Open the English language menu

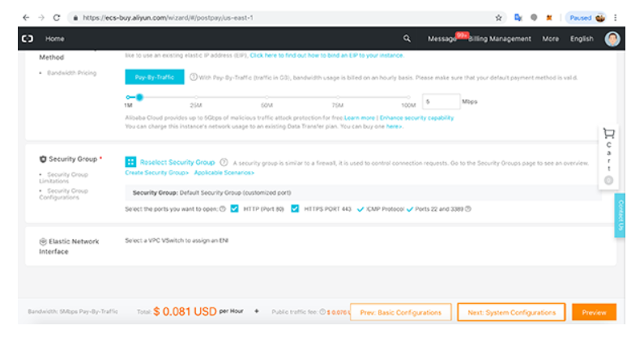click(582, 39)
